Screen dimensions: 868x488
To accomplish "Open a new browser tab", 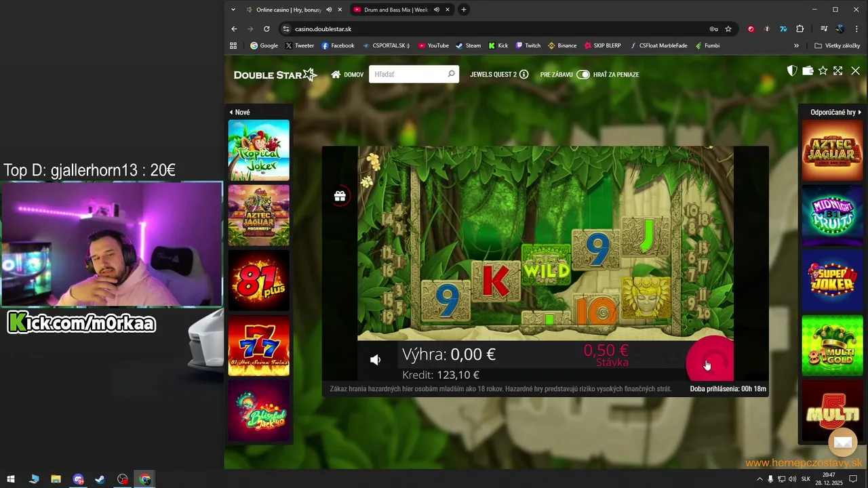I will tap(464, 9).
